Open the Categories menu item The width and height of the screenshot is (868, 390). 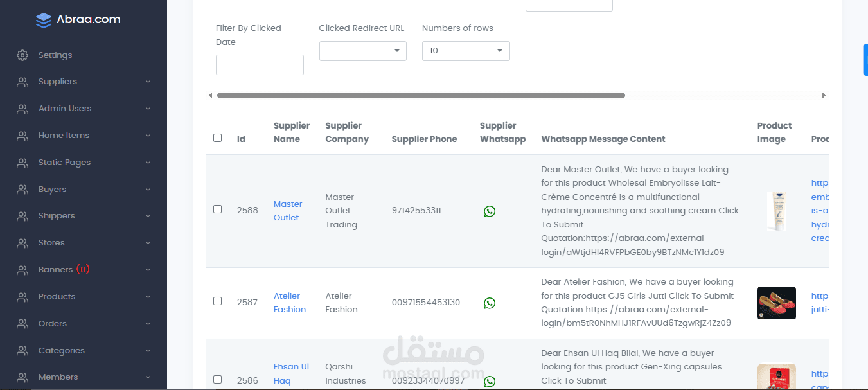62,351
